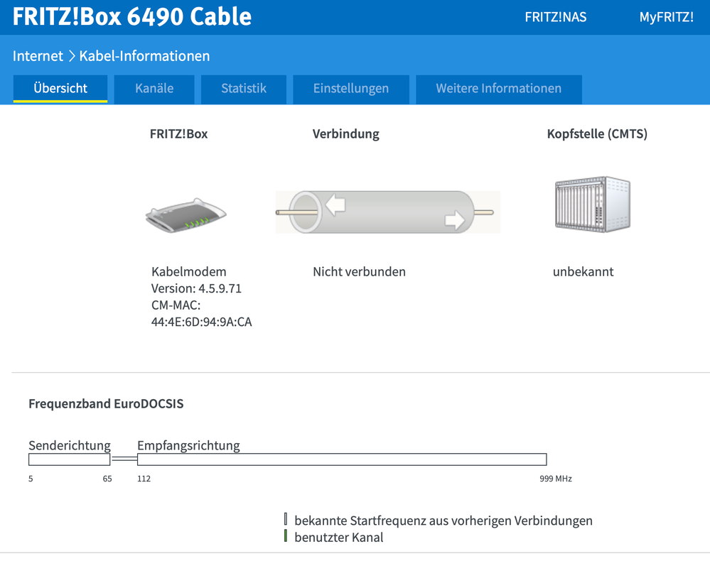
Task: Click 'bekannte Startfrequenz aus vorherigen Verbindungen' legend text
Action: point(443,521)
